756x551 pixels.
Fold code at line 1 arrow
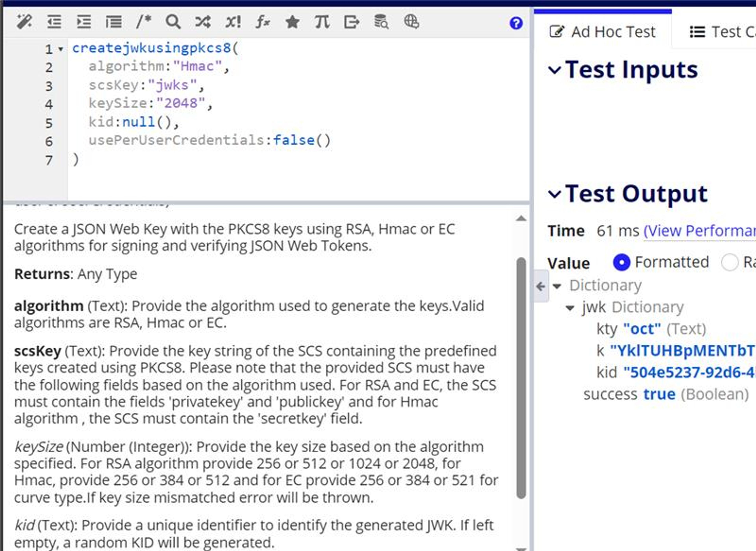tap(61, 49)
